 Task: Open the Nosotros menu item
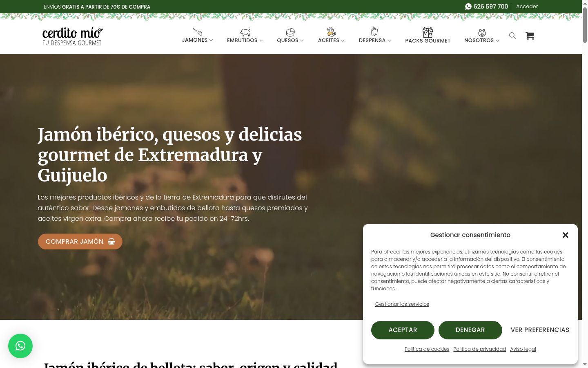(x=479, y=40)
